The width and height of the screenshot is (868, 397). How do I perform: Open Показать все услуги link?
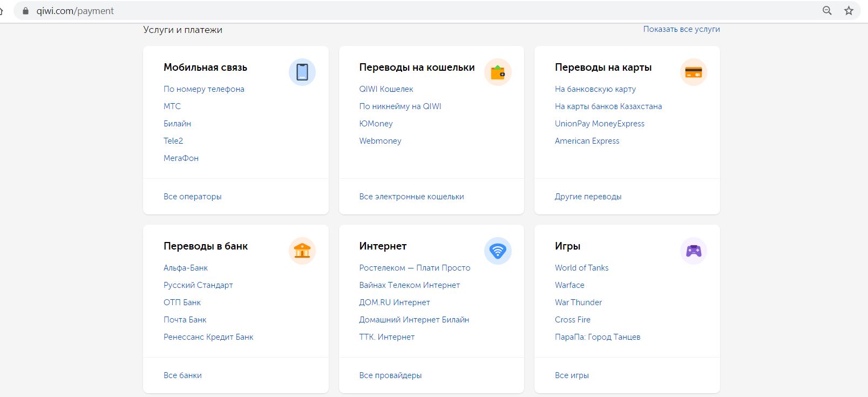tap(681, 29)
